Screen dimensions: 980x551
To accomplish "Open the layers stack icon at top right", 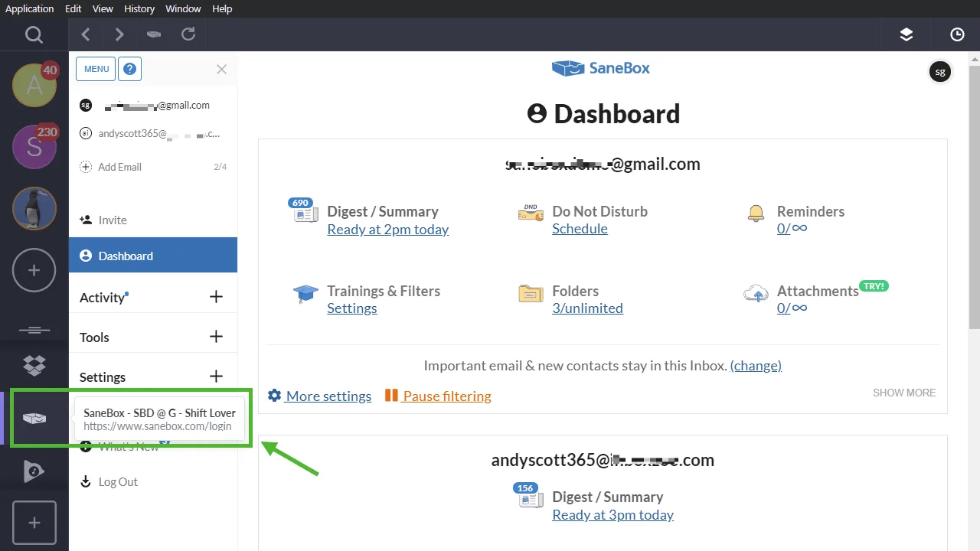I will [x=906, y=34].
